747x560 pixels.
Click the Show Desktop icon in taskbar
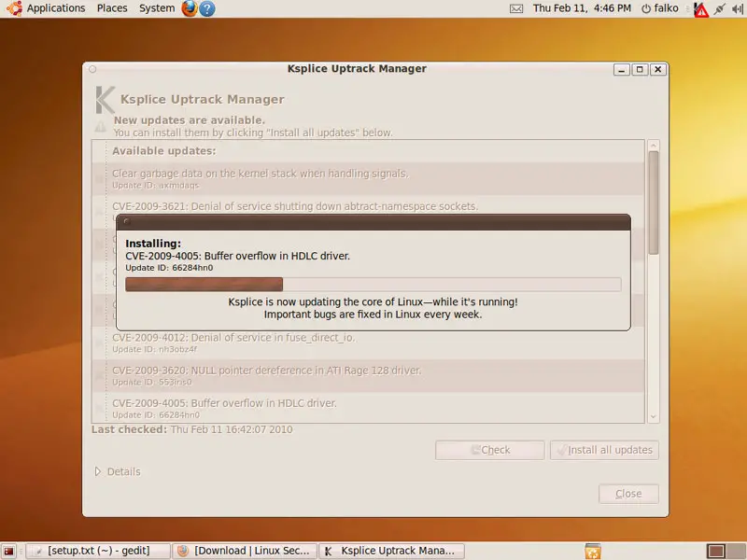[x=9, y=551]
